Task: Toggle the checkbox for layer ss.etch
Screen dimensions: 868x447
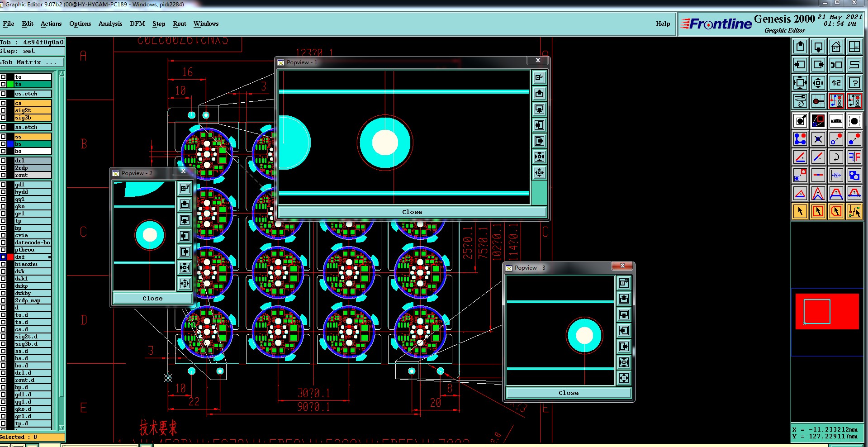Action: click(3, 127)
